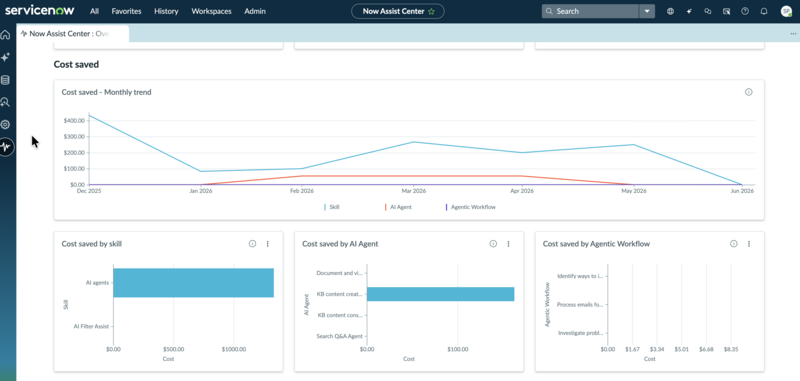Toggle the Agentic Workflow legend series
The height and width of the screenshot is (381, 800).
click(x=470, y=207)
